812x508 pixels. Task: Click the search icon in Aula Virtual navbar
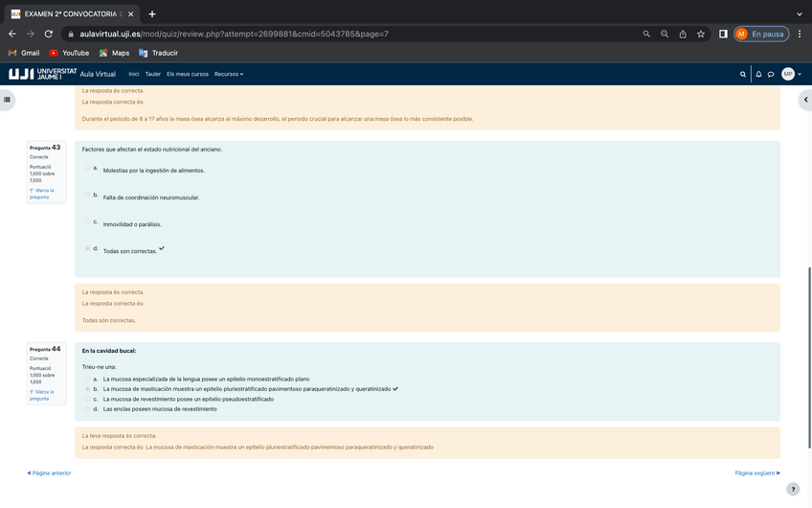point(743,74)
